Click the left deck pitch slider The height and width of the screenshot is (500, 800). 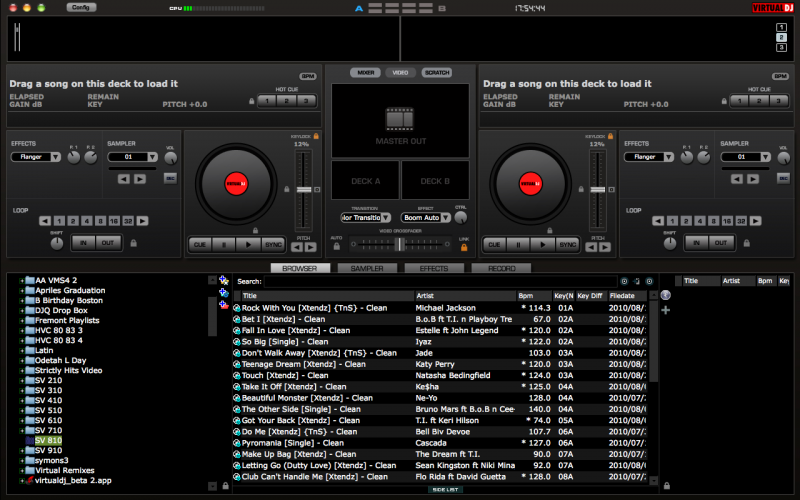pos(304,190)
